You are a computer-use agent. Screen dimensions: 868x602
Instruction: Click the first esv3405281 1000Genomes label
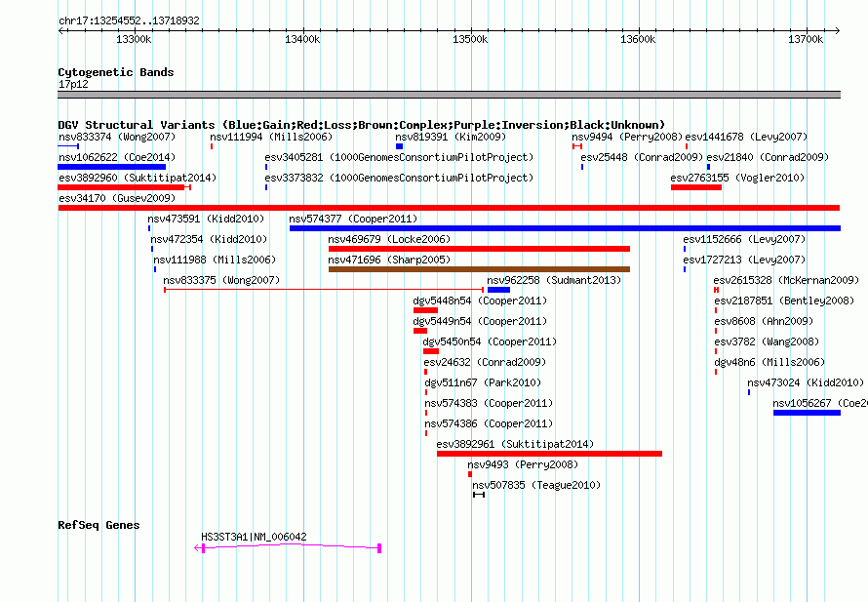(x=399, y=157)
